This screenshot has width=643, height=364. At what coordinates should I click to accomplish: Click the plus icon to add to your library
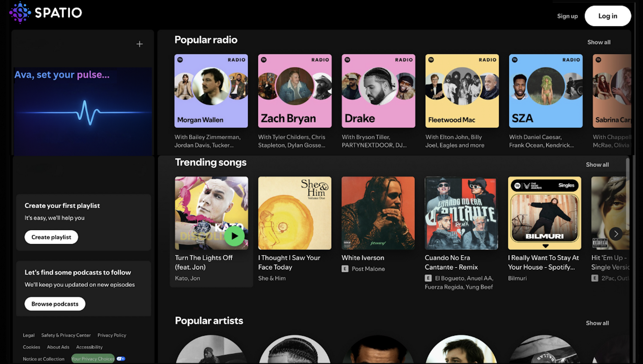139,44
